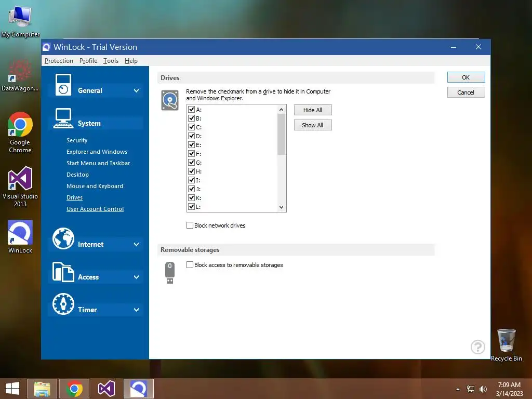Launch Google Chrome desktop shortcut

(20, 132)
